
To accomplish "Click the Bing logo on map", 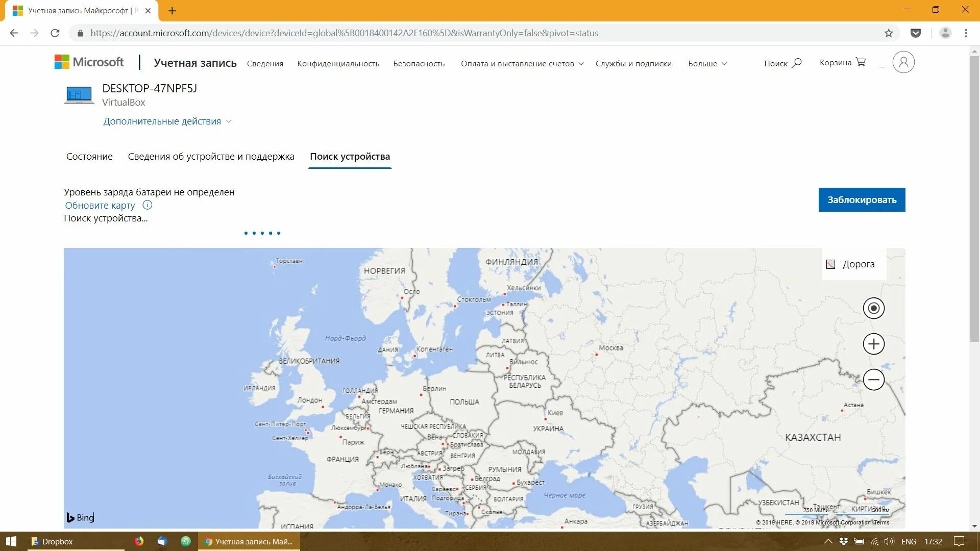I will pyautogui.click(x=80, y=517).
